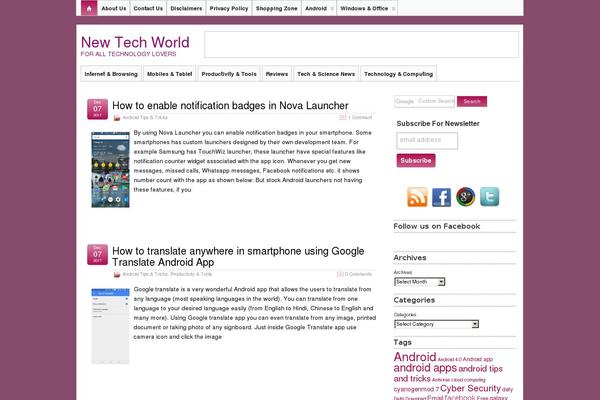Click the android apps tag

coord(425,368)
